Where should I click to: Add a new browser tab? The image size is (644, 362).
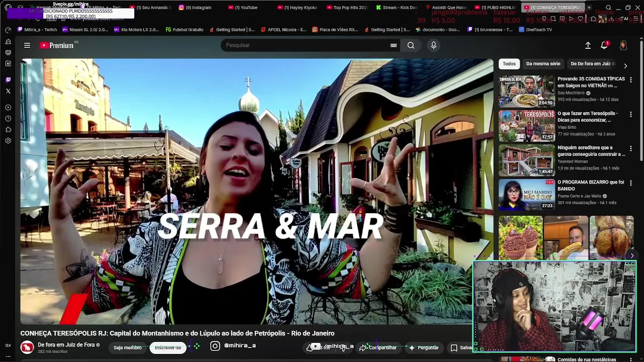(x=590, y=8)
